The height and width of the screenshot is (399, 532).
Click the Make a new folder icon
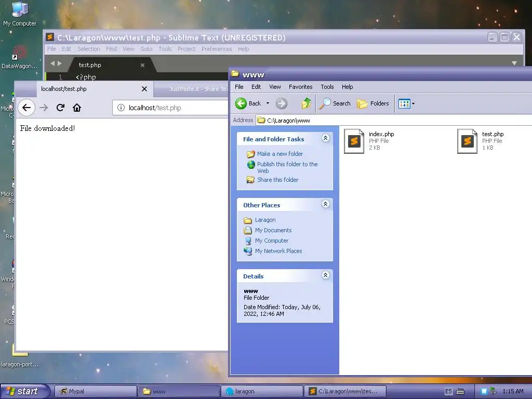(251, 154)
